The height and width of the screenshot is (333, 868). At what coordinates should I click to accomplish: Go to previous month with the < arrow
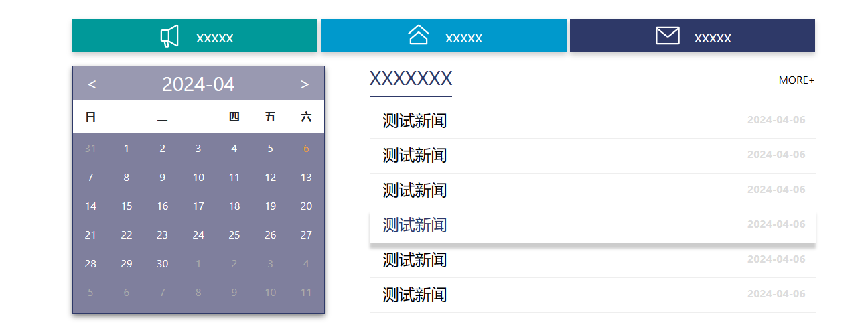click(92, 84)
